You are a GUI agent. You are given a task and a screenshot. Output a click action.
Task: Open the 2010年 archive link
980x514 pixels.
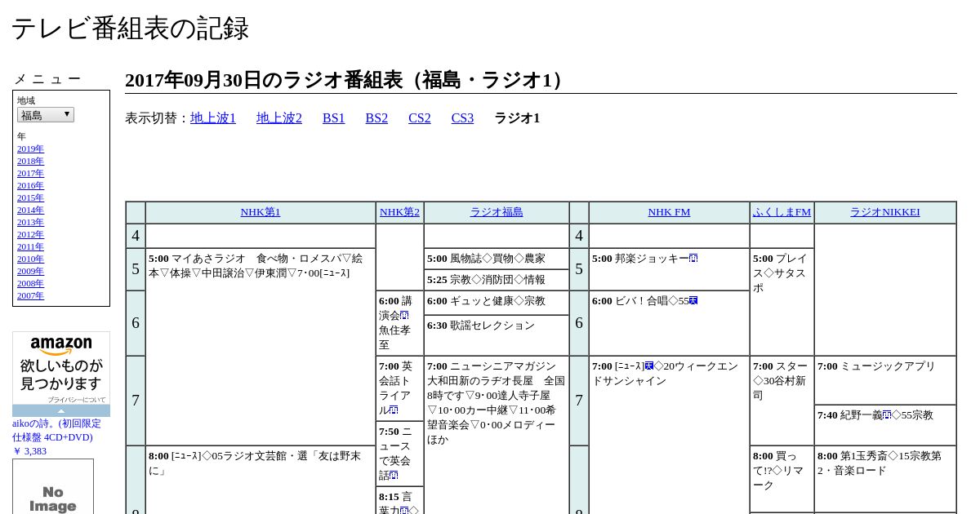point(30,259)
